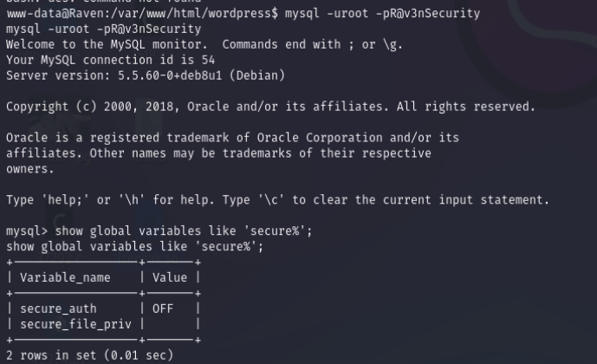Click the Copyright 2000, 2018 Oracle line
The width and height of the screenshot is (597, 364).
[270, 107]
